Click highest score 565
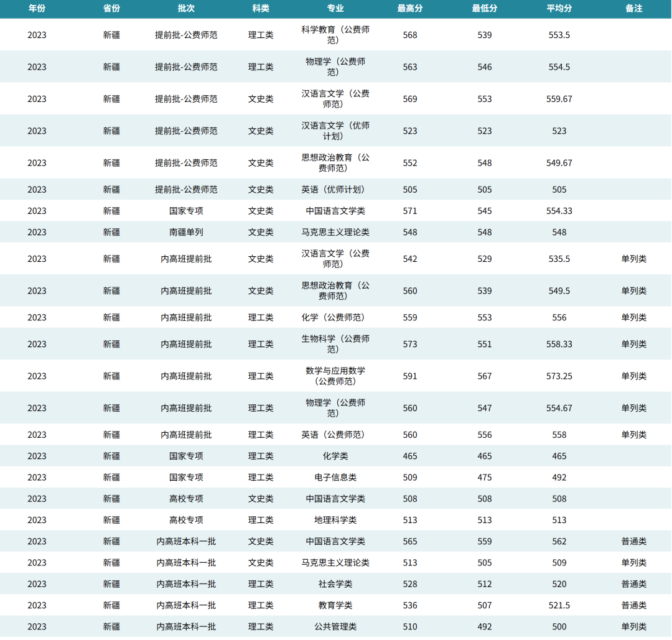The image size is (672, 640). point(409,542)
